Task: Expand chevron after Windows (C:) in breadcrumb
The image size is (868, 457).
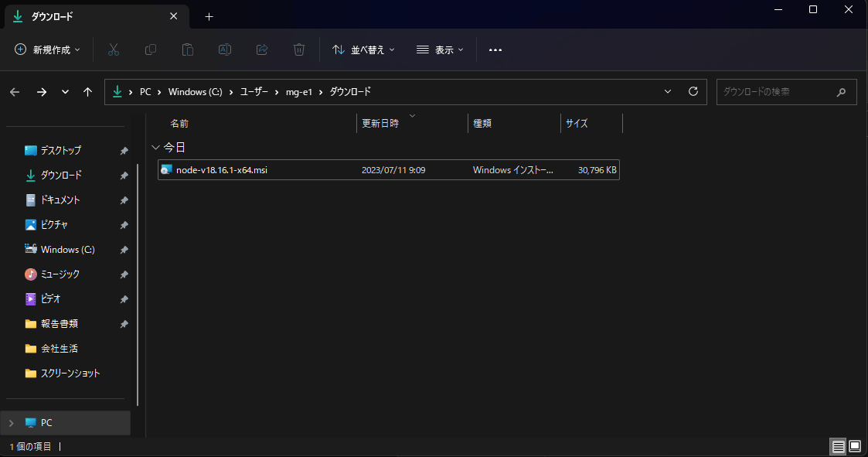Action: pos(231,92)
